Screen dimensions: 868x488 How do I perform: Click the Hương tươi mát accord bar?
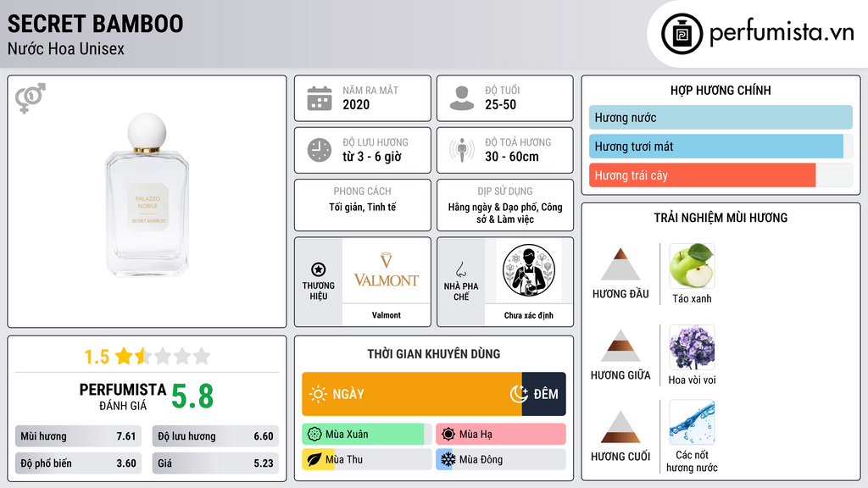coord(721,147)
